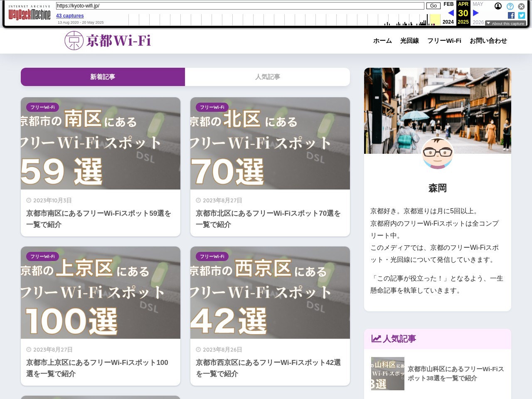The image size is (532, 399).
Task: Open フリーWi-Fi in site navigation
Action: pyautogui.click(x=444, y=41)
